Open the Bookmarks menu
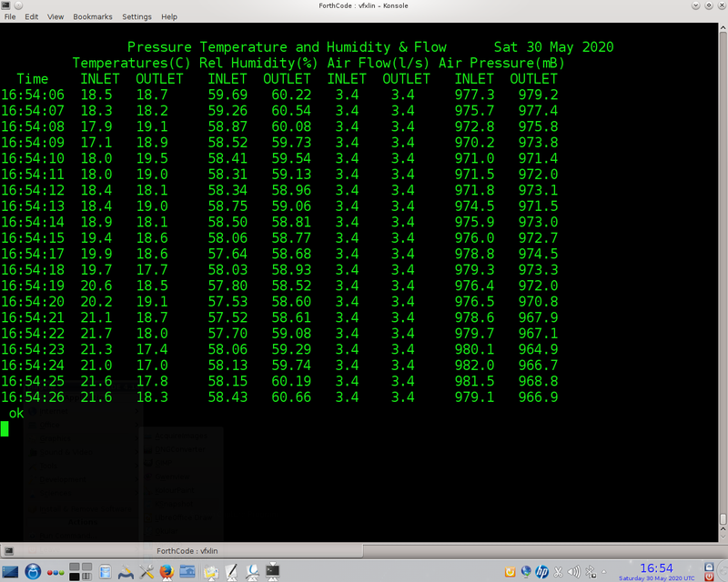 [93, 15]
